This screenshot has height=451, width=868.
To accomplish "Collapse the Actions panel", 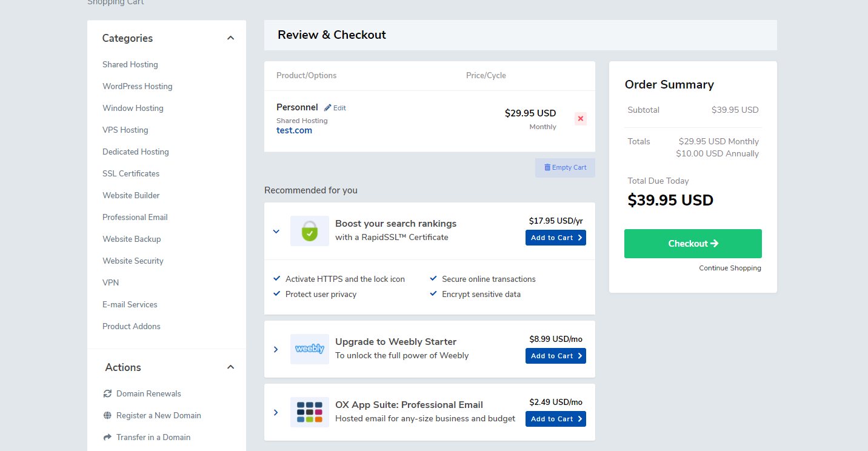I will 230,367.
